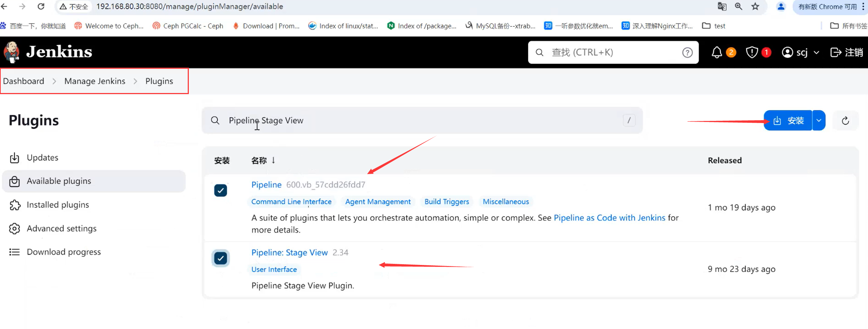This screenshot has width=868, height=329.
Task: Click the Dashboard breadcrumb link
Action: click(24, 81)
